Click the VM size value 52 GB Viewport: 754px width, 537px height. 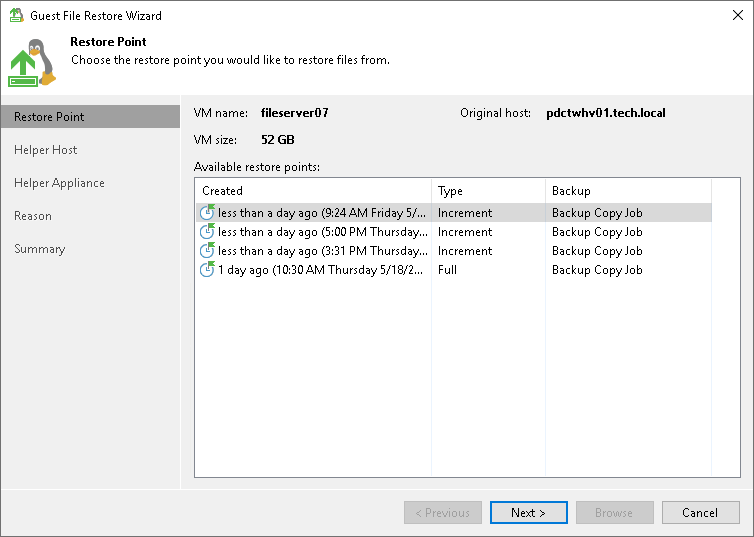(277, 140)
